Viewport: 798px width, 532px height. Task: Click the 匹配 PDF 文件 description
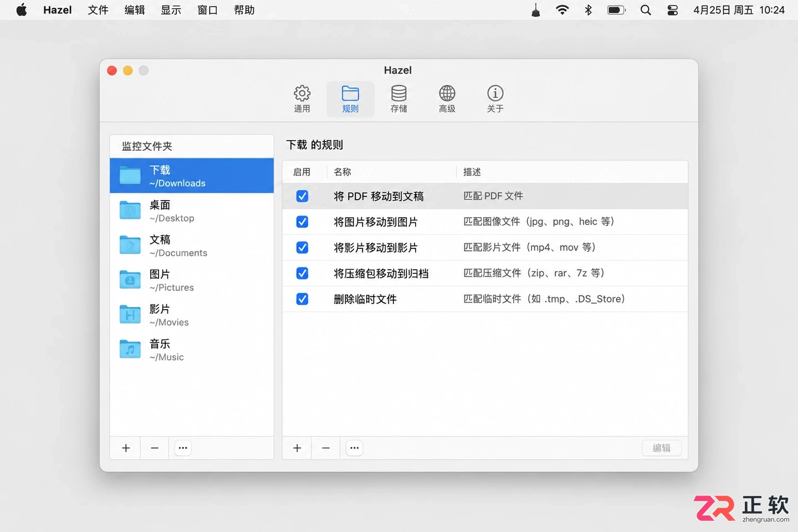(x=493, y=196)
